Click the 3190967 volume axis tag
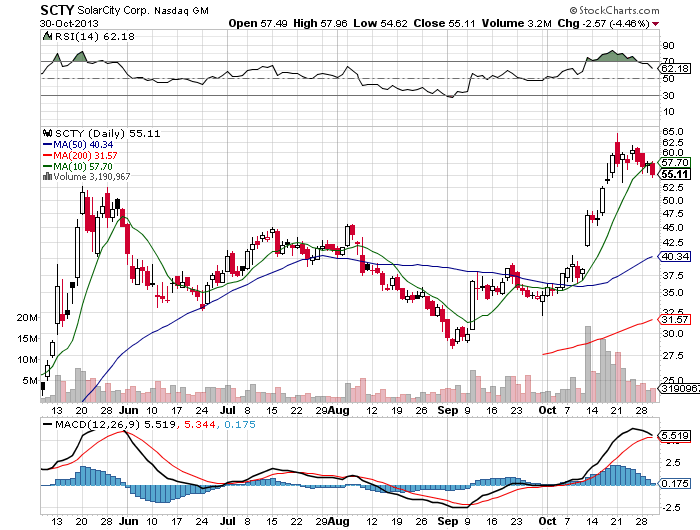 679,388
